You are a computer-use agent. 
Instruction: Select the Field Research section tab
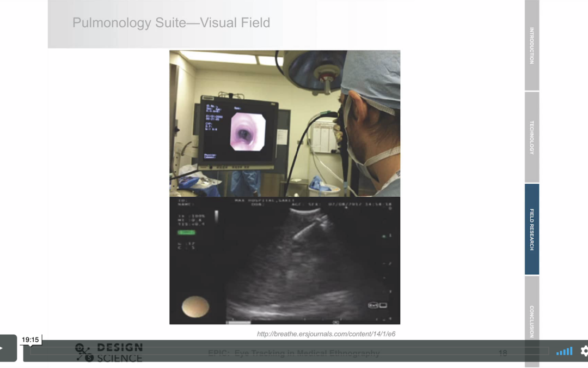click(x=532, y=230)
